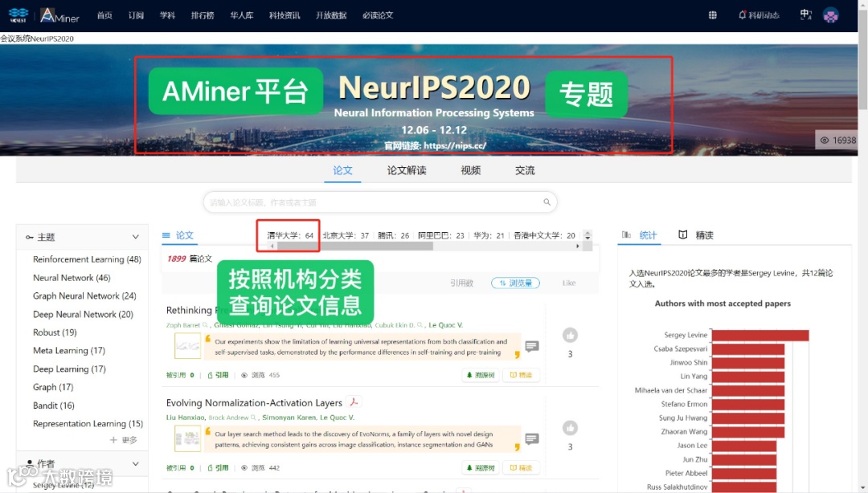This screenshot has width=868, height=493.
Task: Collapse the topic panel chevron
Action: pos(136,237)
